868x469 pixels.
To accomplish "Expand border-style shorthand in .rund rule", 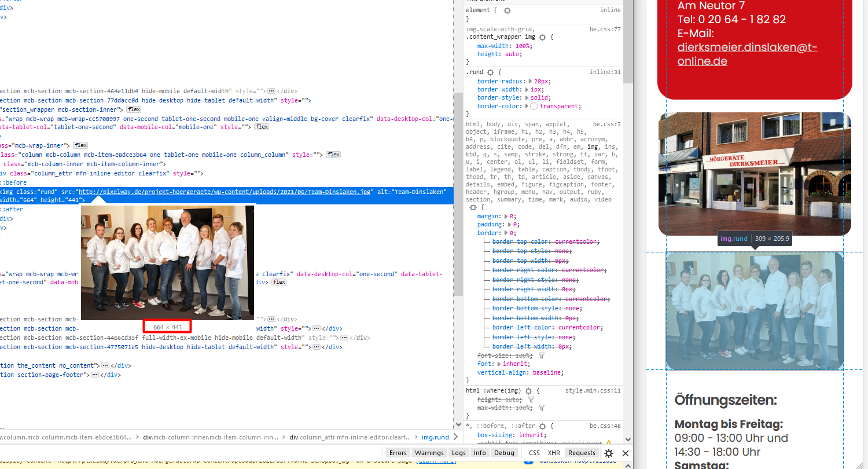I will pos(525,98).
